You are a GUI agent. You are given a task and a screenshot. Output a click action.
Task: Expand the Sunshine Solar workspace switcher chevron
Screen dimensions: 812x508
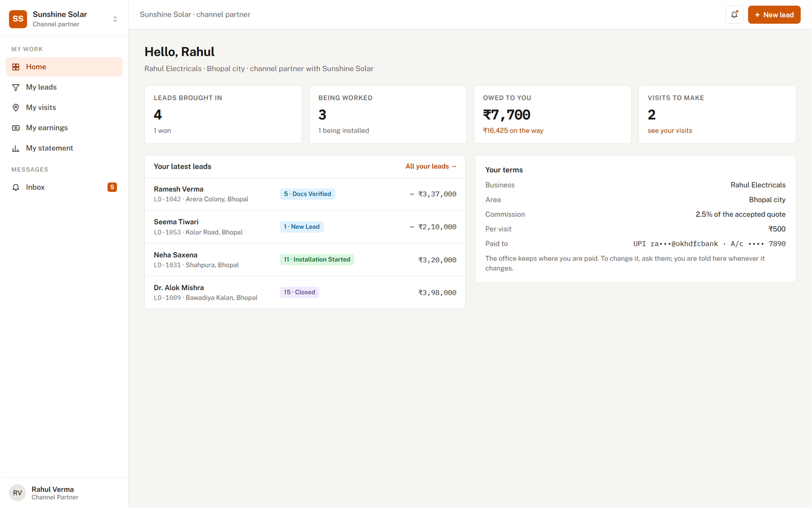(x=115, y=19)
